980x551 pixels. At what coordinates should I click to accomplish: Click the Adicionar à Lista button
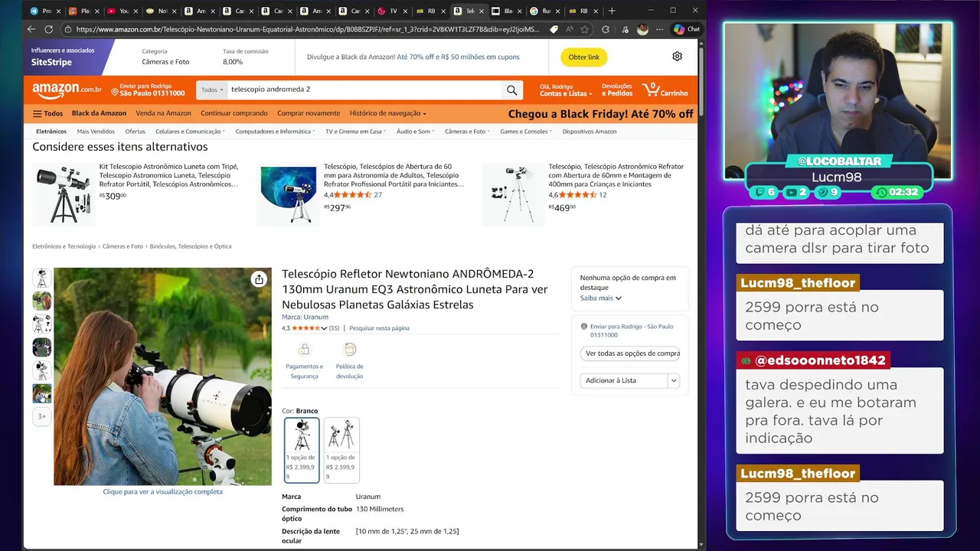pyautogui.click(x=624, y=380)
